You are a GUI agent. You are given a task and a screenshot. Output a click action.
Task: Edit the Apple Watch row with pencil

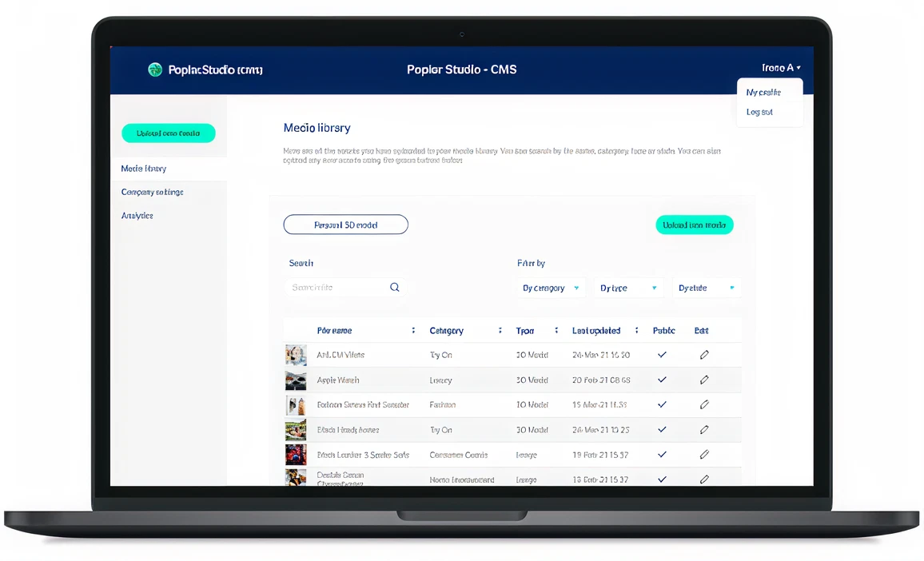[704, 380]
